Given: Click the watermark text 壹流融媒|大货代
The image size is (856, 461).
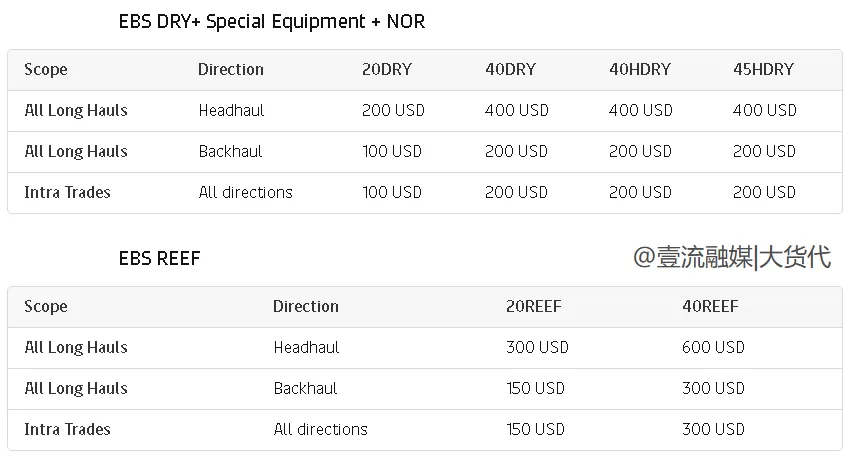Looking at the screenshot, I should click(x=731, y=257).
